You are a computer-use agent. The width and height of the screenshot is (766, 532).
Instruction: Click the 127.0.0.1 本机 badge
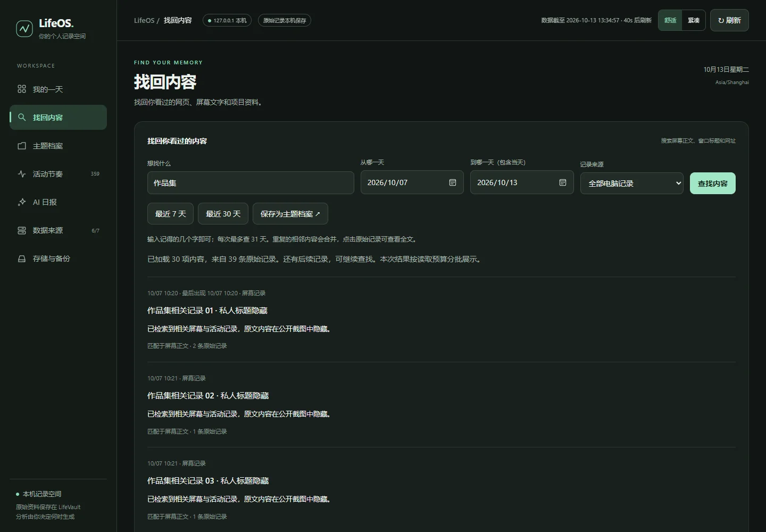point(227,20)
